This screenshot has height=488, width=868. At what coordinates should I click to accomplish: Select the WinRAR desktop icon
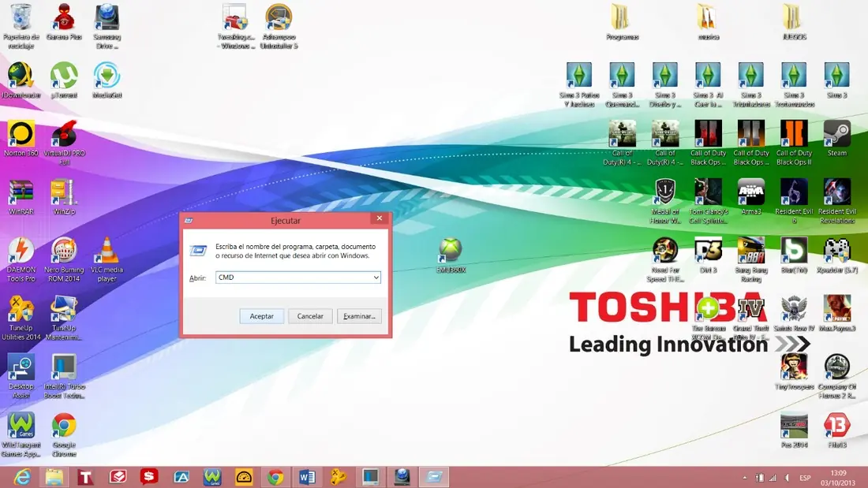(21, 197)
